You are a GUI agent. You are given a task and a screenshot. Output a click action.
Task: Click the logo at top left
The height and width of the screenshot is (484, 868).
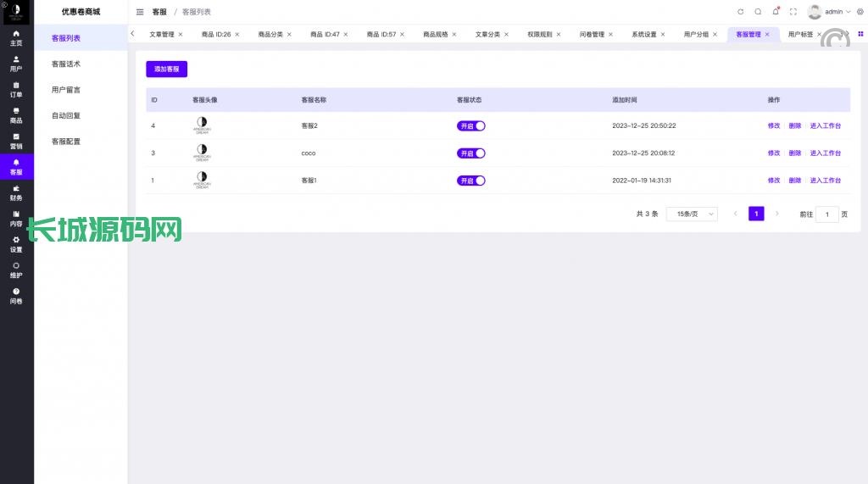(x=16, y=12)
